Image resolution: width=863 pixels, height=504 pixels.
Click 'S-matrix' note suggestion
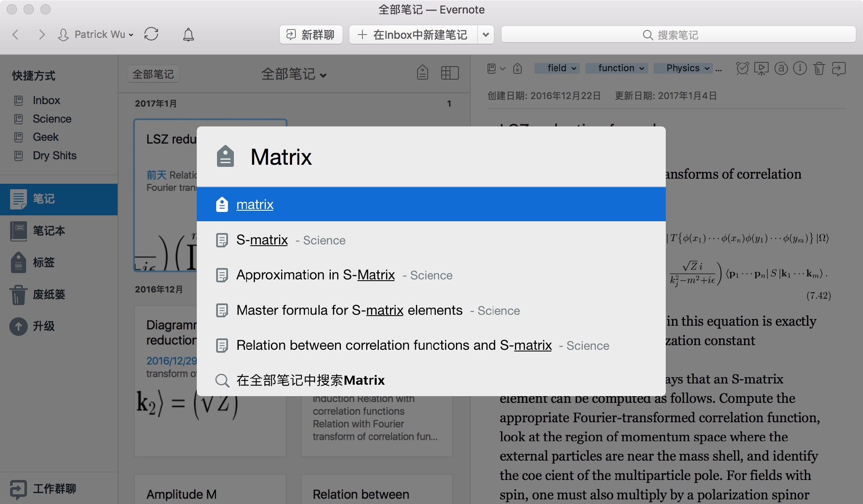pos(262,239)
